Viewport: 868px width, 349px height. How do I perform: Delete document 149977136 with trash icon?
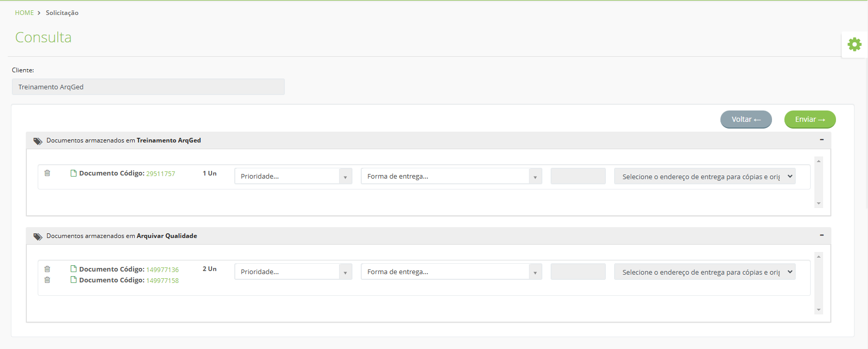point(47,269)
